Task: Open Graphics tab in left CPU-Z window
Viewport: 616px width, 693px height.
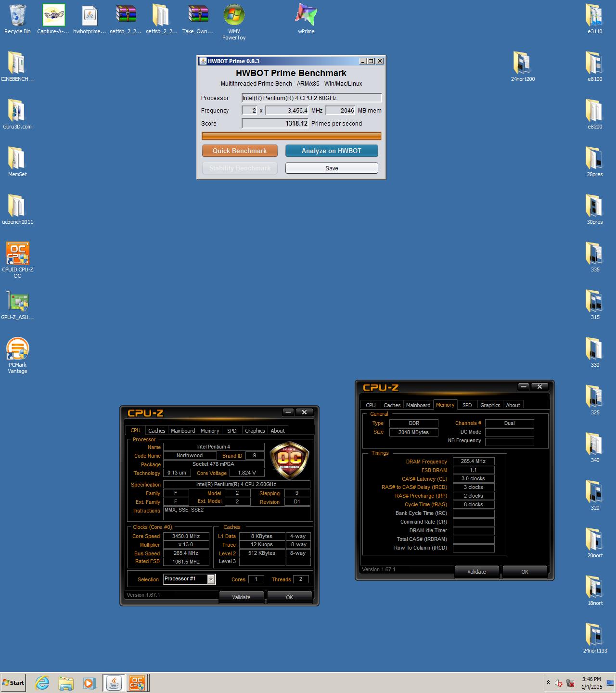Action: point(255,431)
